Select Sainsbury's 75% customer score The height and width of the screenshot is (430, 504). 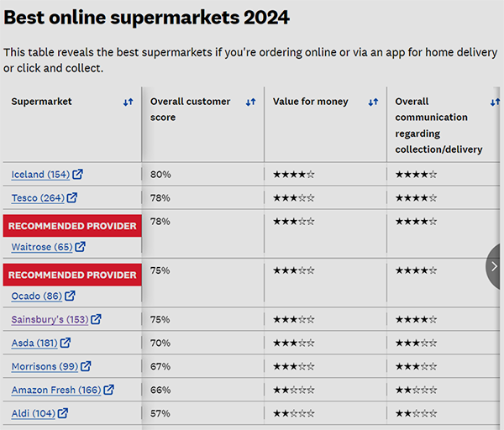click(x=160, y=320)
